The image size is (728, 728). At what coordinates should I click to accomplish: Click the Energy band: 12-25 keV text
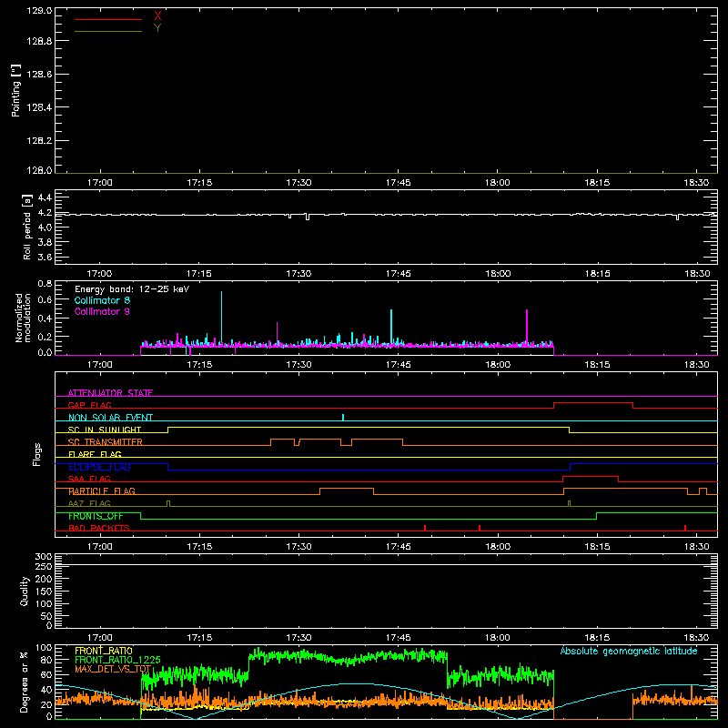tap(132, 289)
